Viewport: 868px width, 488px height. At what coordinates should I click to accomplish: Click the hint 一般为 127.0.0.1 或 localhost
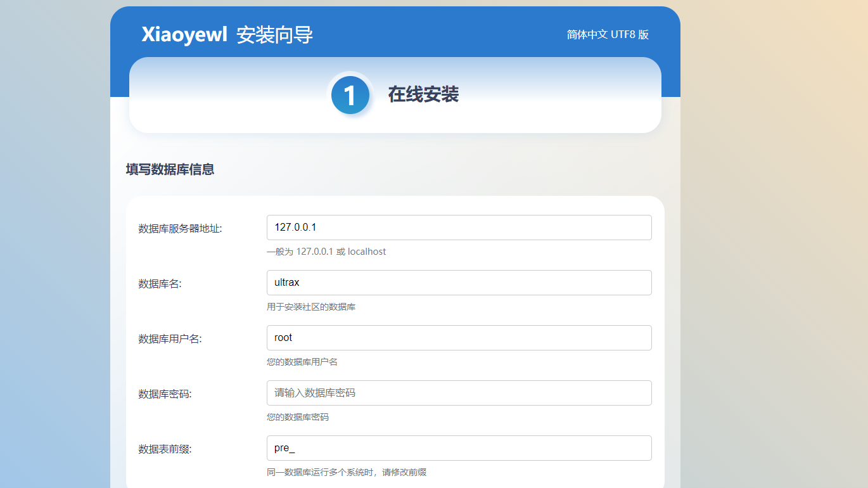click(x=326, y=252)
